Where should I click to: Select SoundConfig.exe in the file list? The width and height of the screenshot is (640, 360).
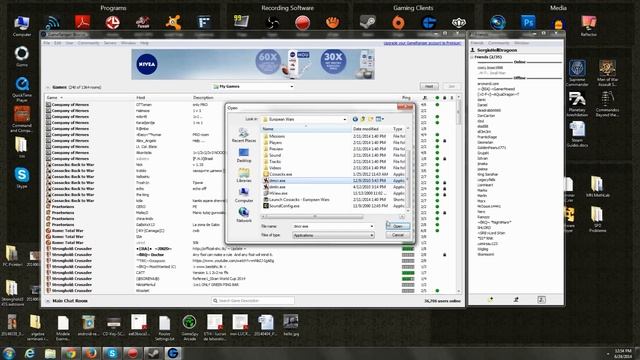[x=284, y=206]
